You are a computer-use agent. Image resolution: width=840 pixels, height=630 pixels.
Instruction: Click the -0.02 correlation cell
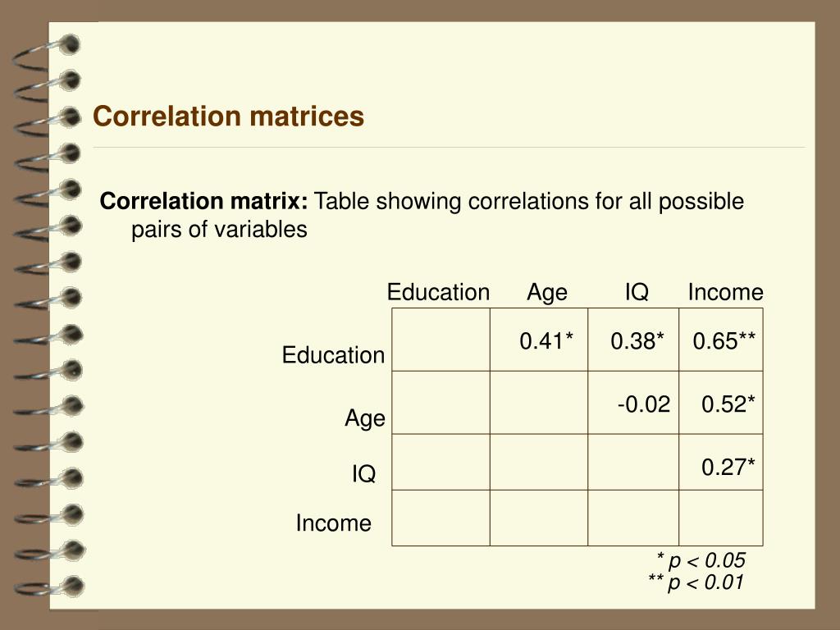[x=633, y=403]
